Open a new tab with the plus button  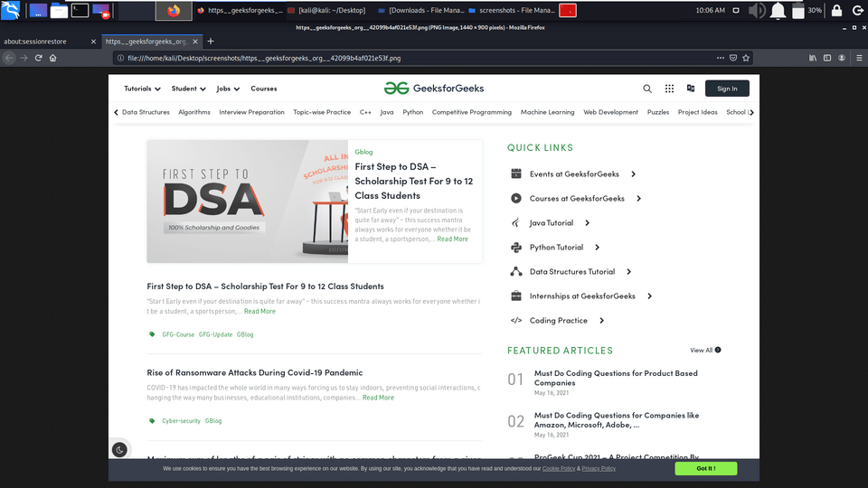click(211, 42)
